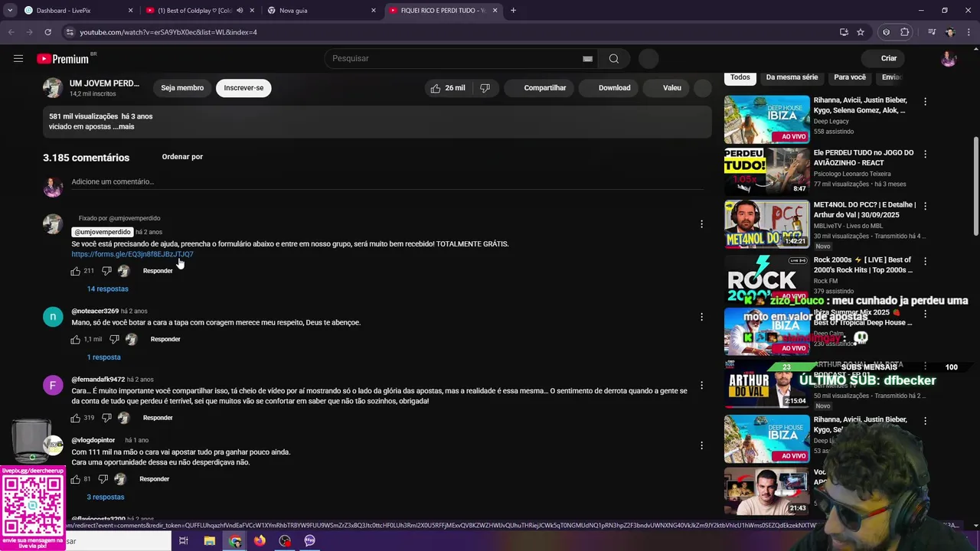980x551 pixels.
Task: Open Firefox from the taskbar
Action: point(260,540)
